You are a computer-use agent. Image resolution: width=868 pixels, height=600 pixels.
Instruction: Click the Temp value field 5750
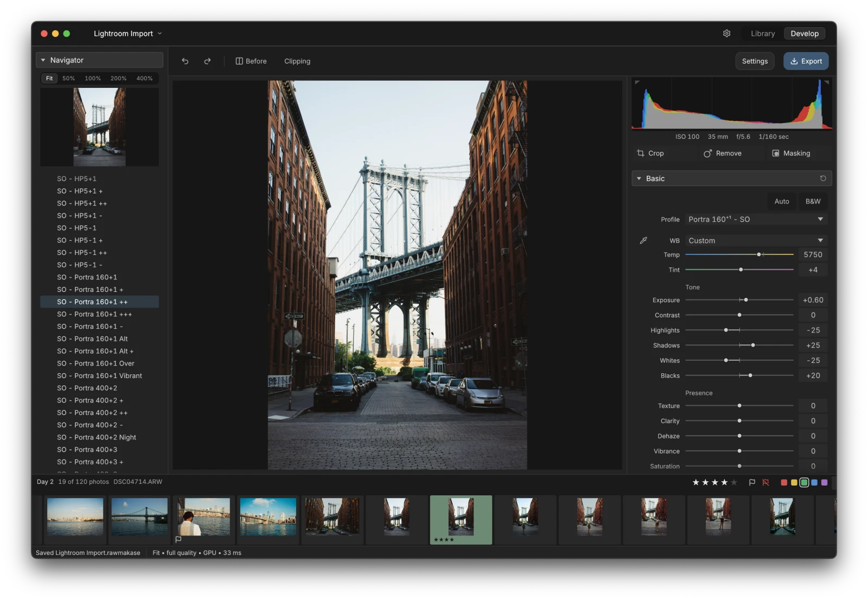tap(813, 254)
